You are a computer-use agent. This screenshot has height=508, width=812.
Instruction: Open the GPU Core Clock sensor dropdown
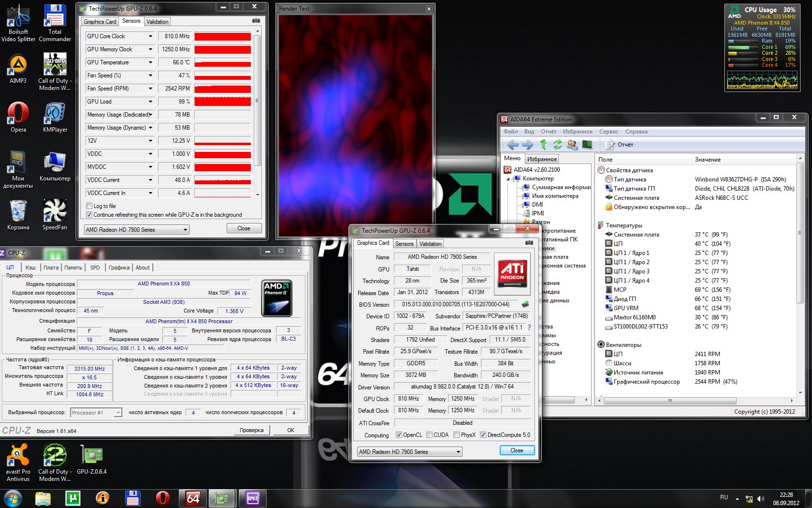(x=150, y=36)
